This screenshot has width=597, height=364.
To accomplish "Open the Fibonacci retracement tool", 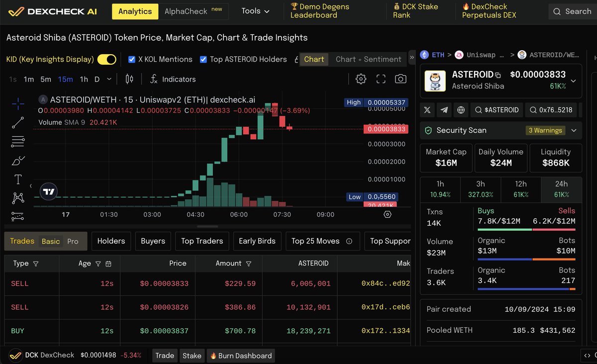I will [18, 142].
